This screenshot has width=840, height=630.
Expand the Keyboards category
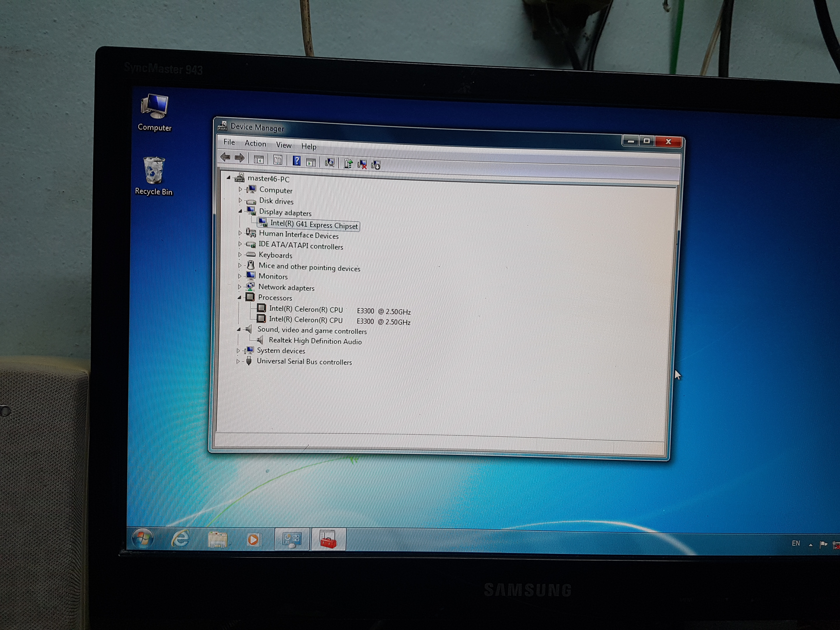(x=240, y=254)
